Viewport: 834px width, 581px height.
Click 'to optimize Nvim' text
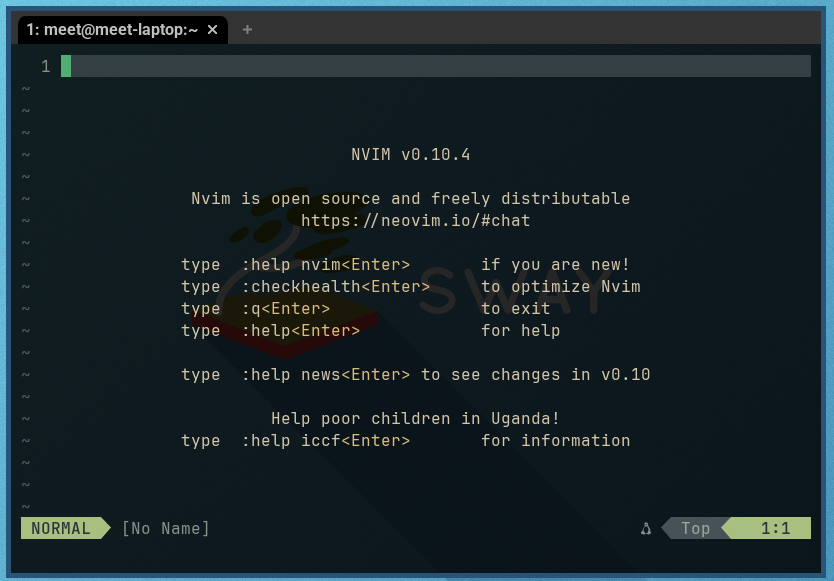[x=561, y=287]
